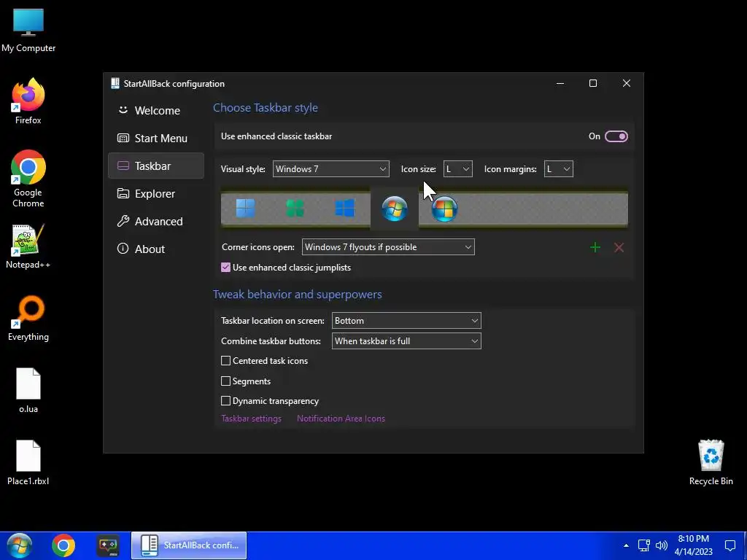
Task: Click StartAllBack title bar app icon
Action: click(115, 83)
